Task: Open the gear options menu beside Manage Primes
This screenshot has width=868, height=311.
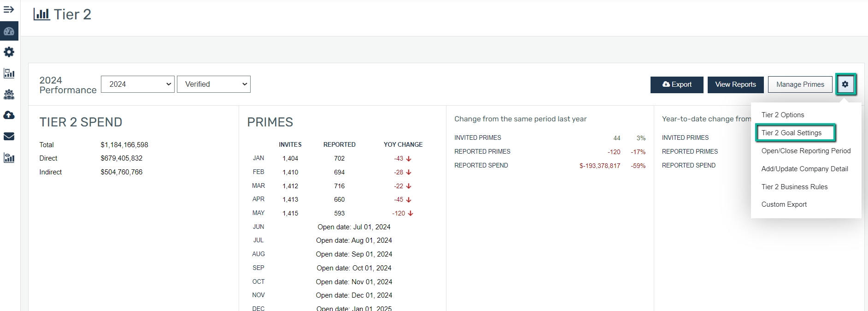Action: pos(845,84)
